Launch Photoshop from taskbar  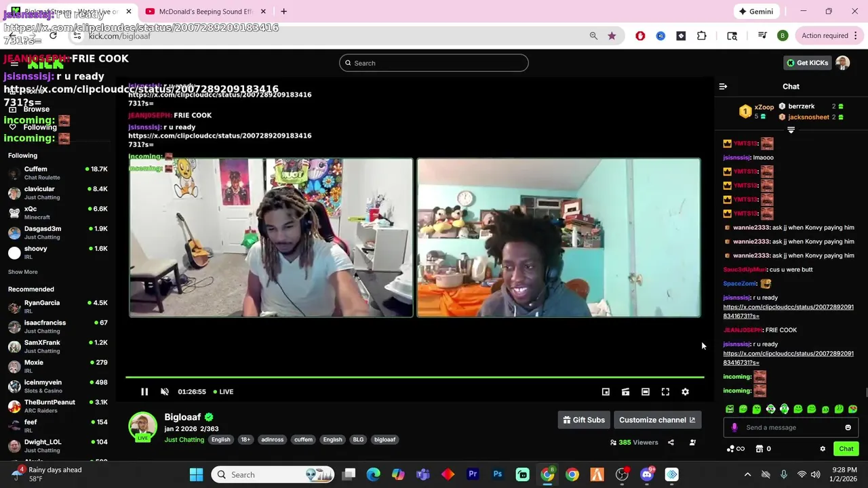click(x=498, y=474)
